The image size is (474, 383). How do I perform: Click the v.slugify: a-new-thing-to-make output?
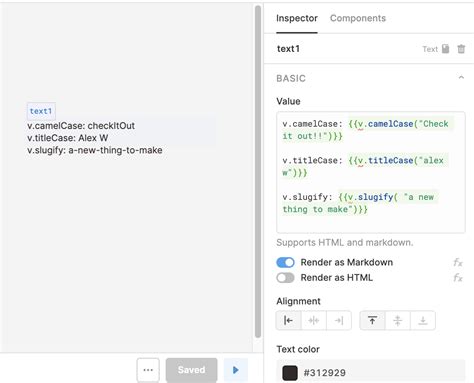click(x=95, y=150)
